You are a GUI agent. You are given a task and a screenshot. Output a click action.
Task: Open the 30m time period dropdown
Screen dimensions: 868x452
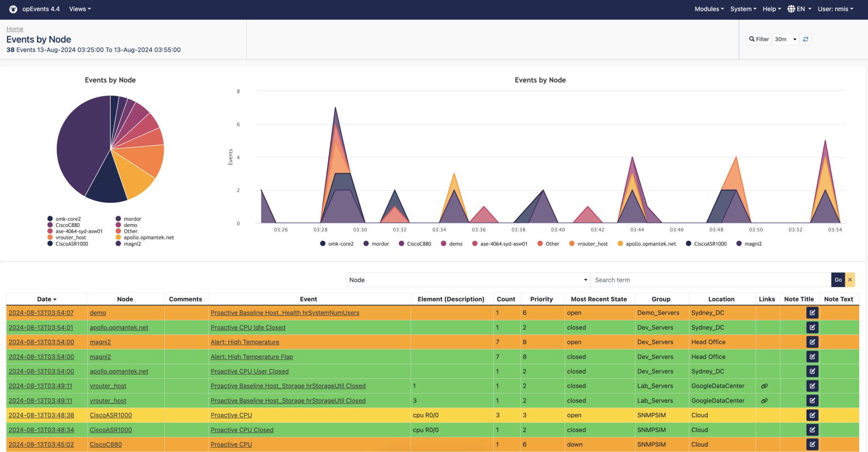pyautogui.click(x=786, y=39)
